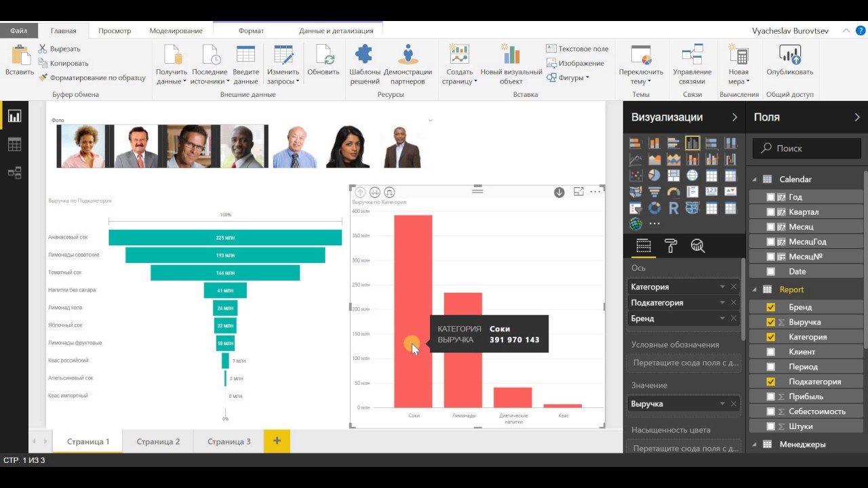The width and height of the screenshot is (868, 488).
Task: Collapse the Report table
Action: [x=755, y=289]
